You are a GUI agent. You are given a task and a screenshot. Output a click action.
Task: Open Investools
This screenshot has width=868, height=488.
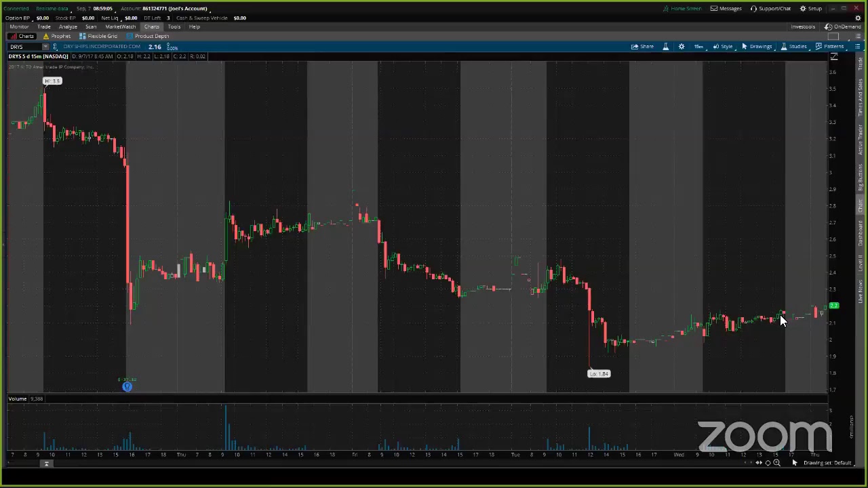(803, 26)
